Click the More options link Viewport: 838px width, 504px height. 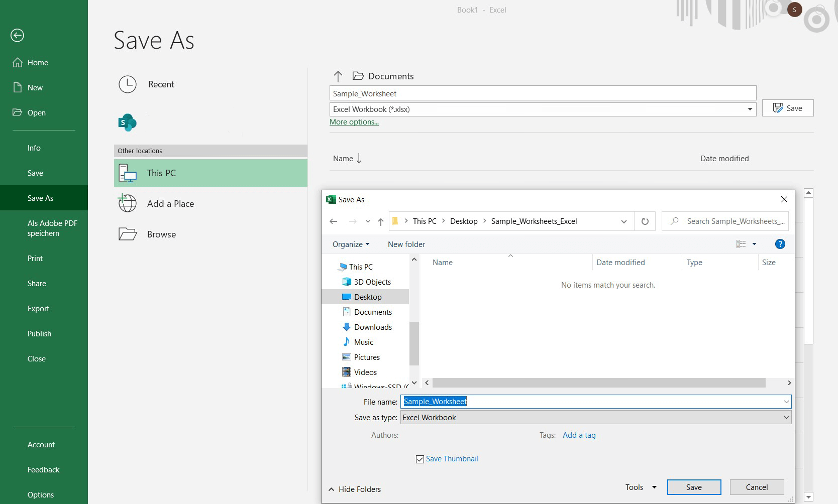(354, 122)
